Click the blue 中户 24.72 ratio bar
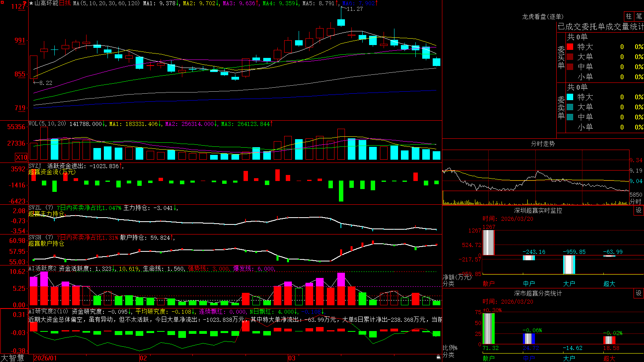This screenshot has width=644, height=362. click(529, 339)
